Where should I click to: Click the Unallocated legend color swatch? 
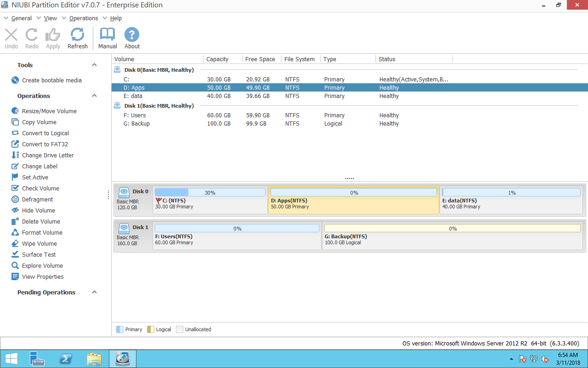[x=180, y=329]
